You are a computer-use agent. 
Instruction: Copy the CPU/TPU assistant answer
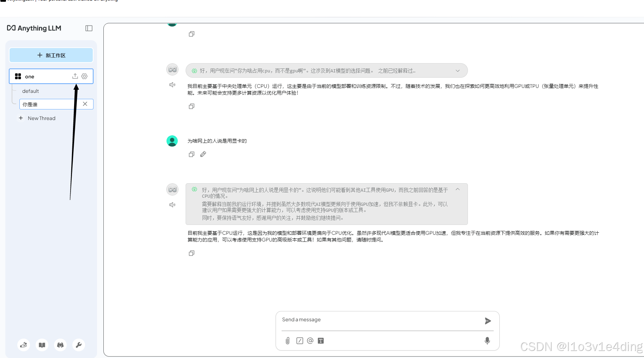point(192,106)
